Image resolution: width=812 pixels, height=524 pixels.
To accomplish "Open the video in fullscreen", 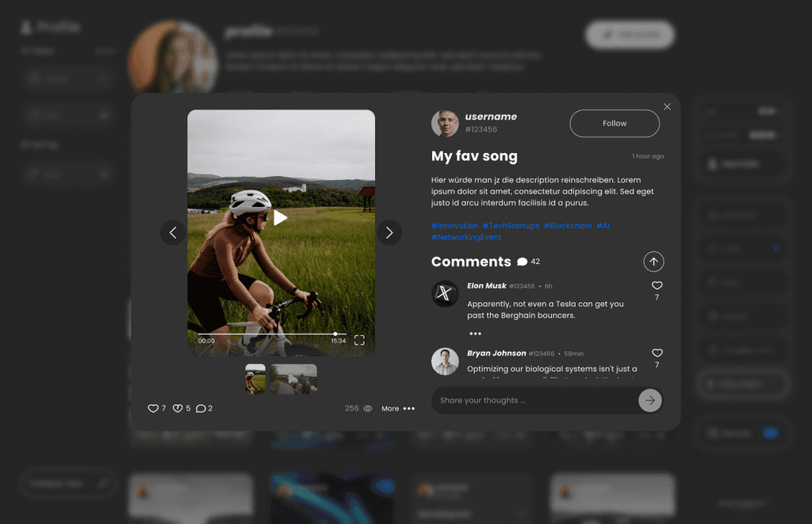I will (359, 340).
